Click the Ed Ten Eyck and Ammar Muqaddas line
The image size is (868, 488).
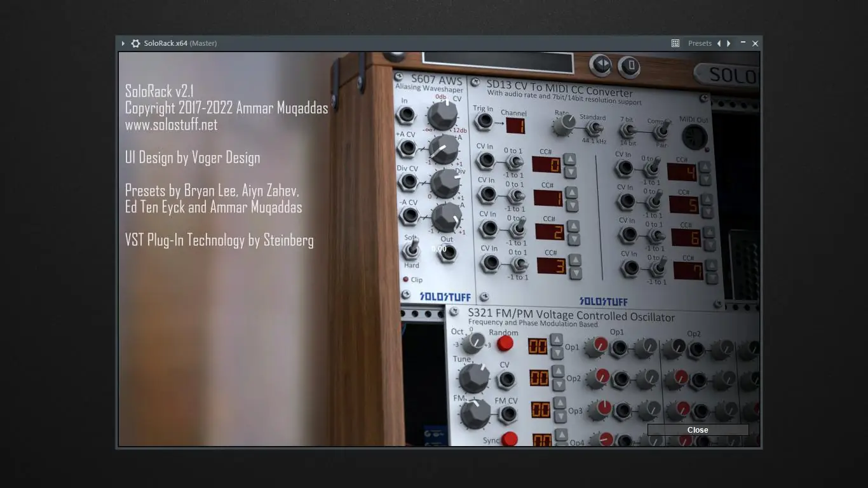coord(214,207)
